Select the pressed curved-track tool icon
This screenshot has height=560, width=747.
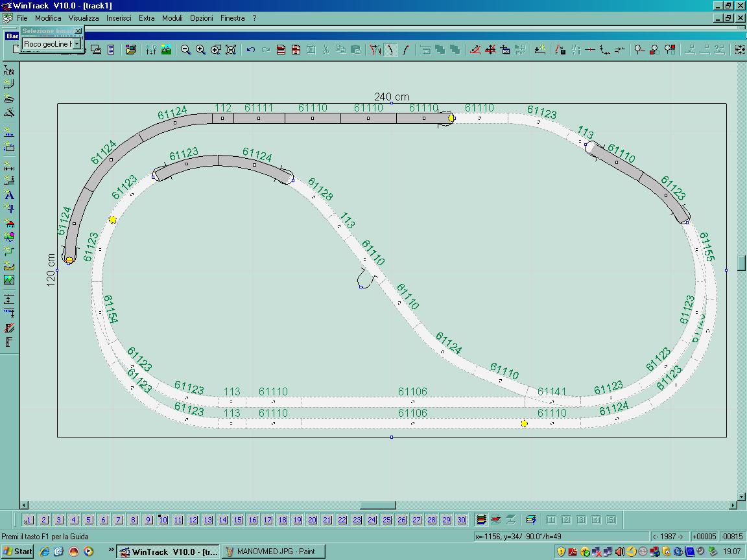pyautogui.click(x=390, y=49)
